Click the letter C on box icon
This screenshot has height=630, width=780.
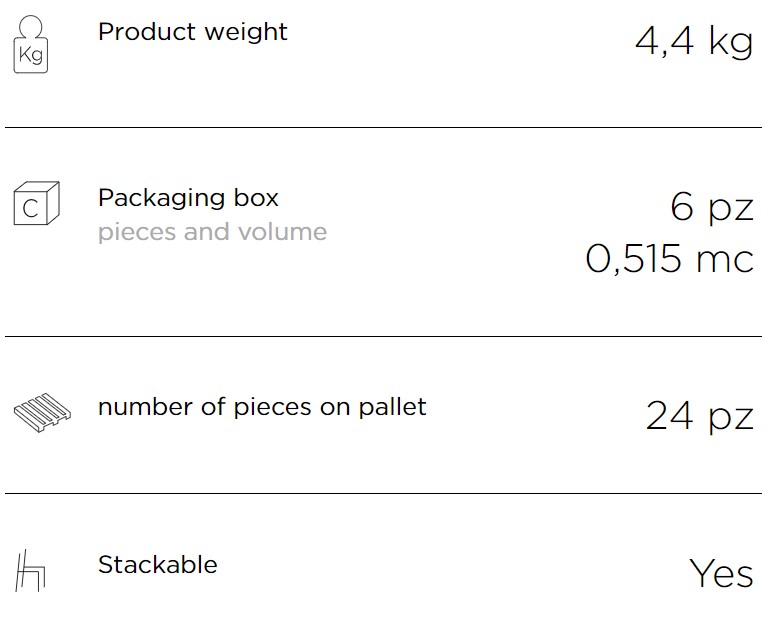coord(30,209)
